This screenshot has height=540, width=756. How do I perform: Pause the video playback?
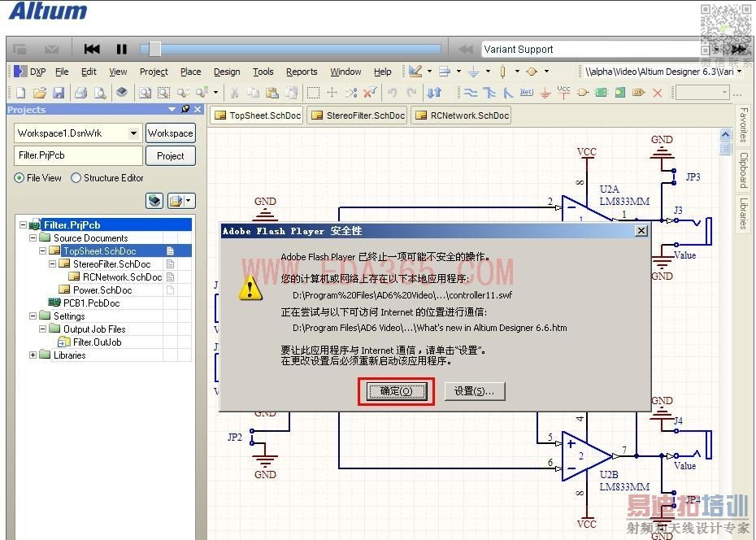coord(121,49)
